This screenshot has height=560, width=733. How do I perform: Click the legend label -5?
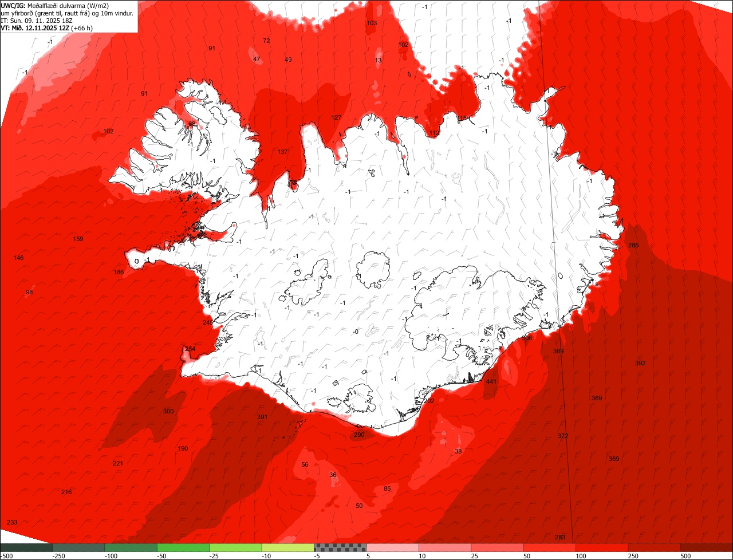point(317,556)
